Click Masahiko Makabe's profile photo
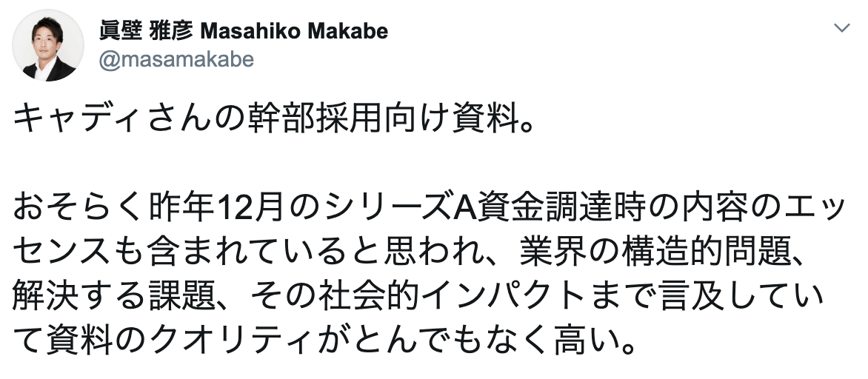Viewport: 868px width, 379px height. coord(49,47)
